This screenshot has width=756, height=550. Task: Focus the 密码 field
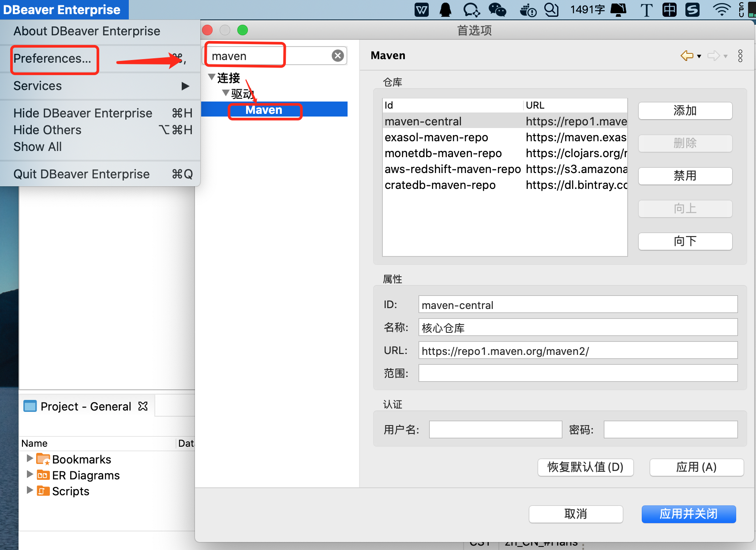(670, 429)
